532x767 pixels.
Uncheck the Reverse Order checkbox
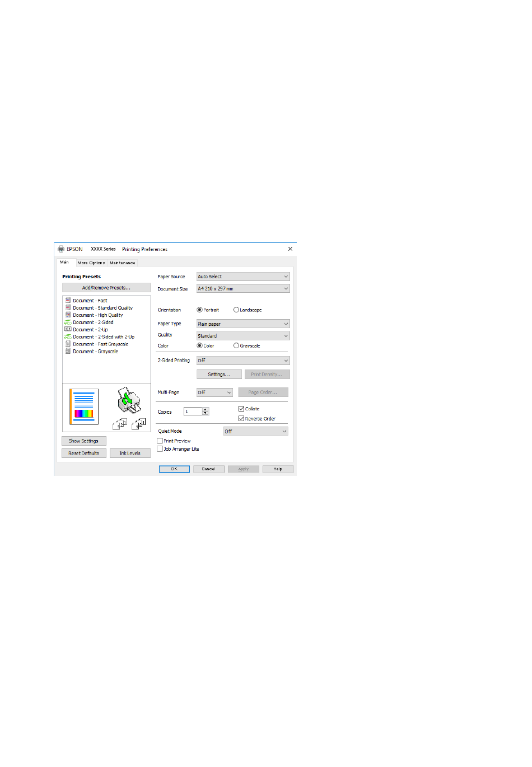tap(241, 418)
